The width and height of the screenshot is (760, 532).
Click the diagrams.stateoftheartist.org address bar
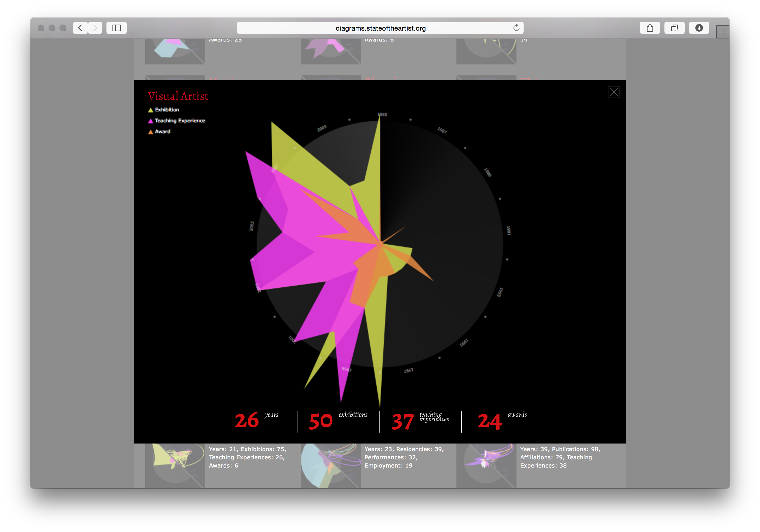380,28
